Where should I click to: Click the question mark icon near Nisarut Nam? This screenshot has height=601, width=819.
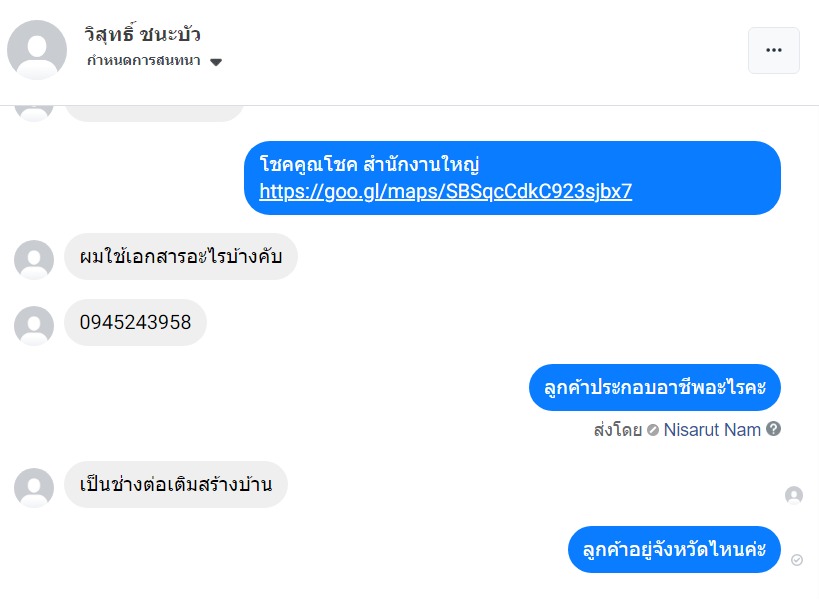[773, 429]
